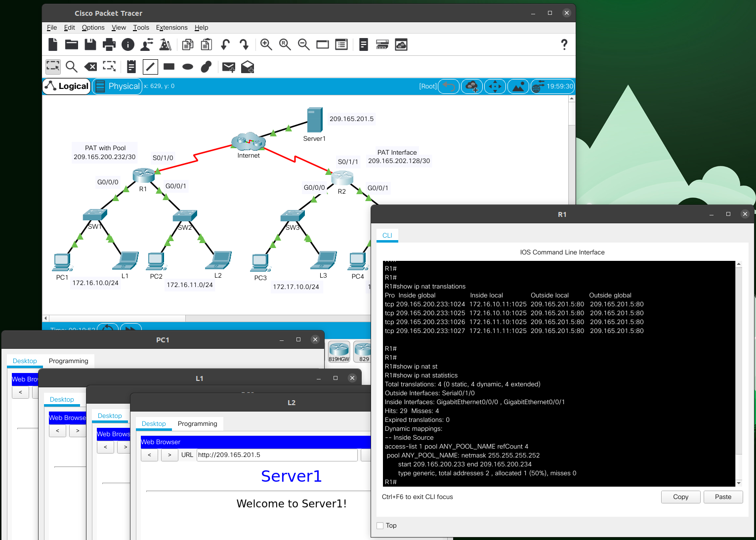
Task: Go back in L2 web browser
Action: tap(149, 455)
